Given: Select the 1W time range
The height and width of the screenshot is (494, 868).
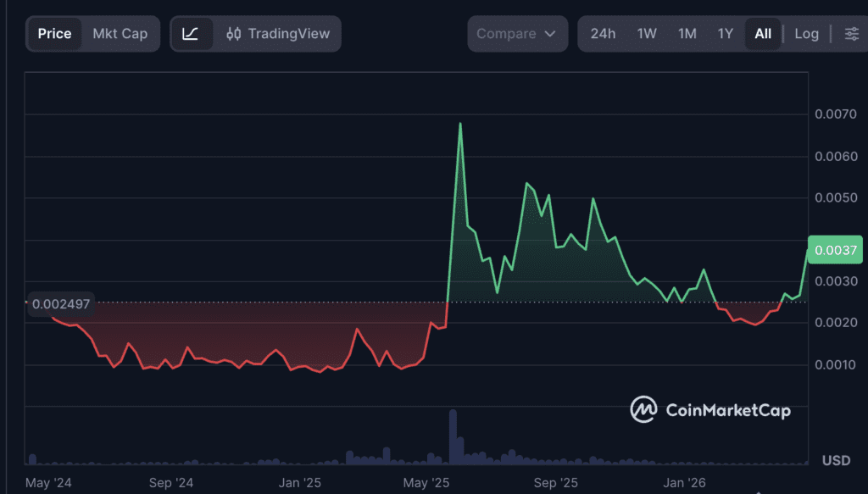Looking at the screenshot, I should (647, 34).
